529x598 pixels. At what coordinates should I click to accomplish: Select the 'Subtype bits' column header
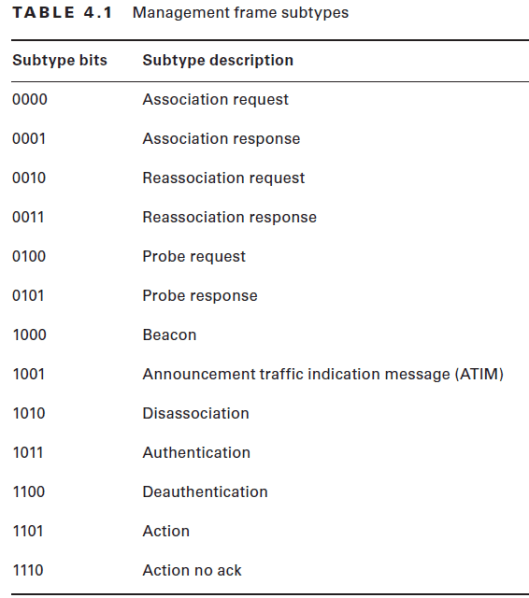coord(60,61)
